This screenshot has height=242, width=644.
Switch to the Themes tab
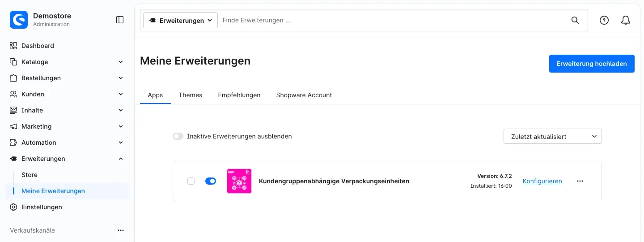[x=191, y=95]
